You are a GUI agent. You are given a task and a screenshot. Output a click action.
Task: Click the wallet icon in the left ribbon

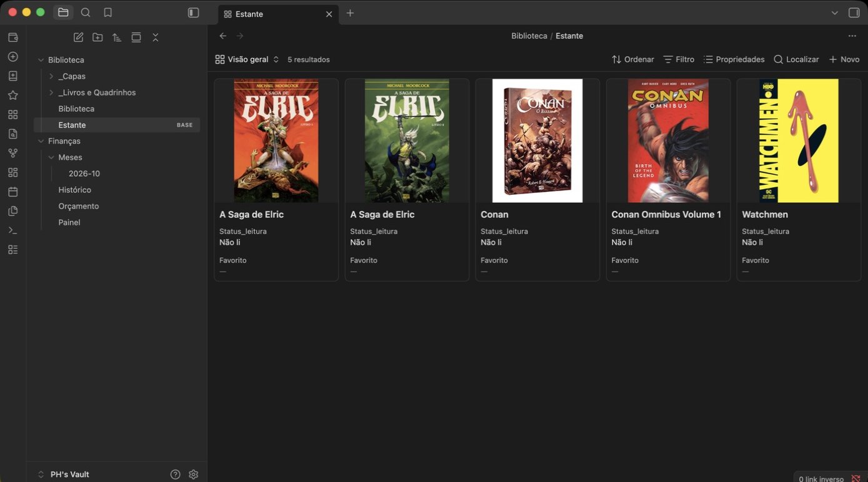coord(13,37)
